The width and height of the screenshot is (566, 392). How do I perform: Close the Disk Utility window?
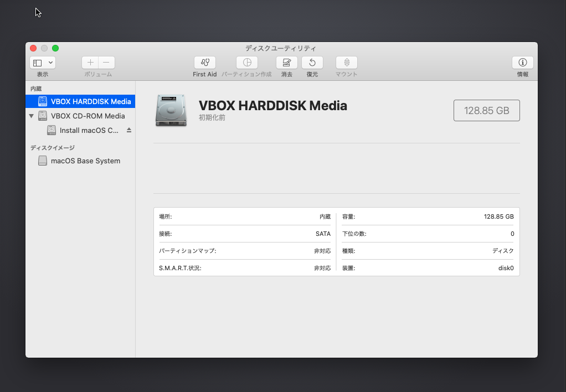coord(33,48)
